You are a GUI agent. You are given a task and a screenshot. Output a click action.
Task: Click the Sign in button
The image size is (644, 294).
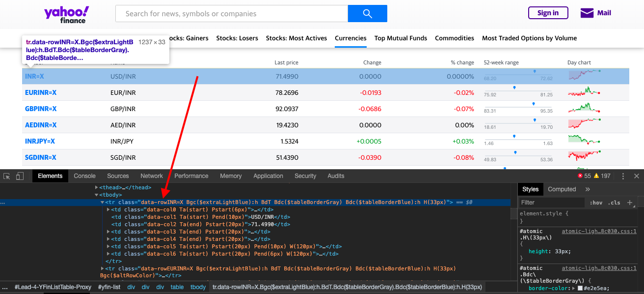point(548,13)
